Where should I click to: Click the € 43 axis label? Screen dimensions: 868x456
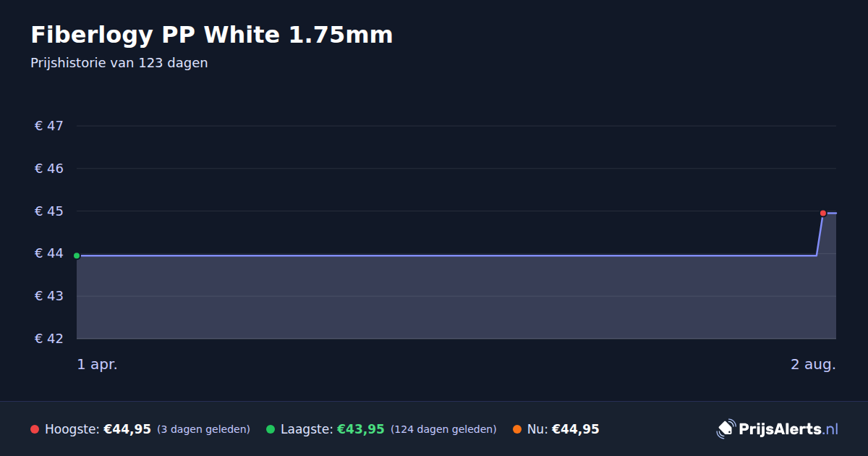(49, 296)
